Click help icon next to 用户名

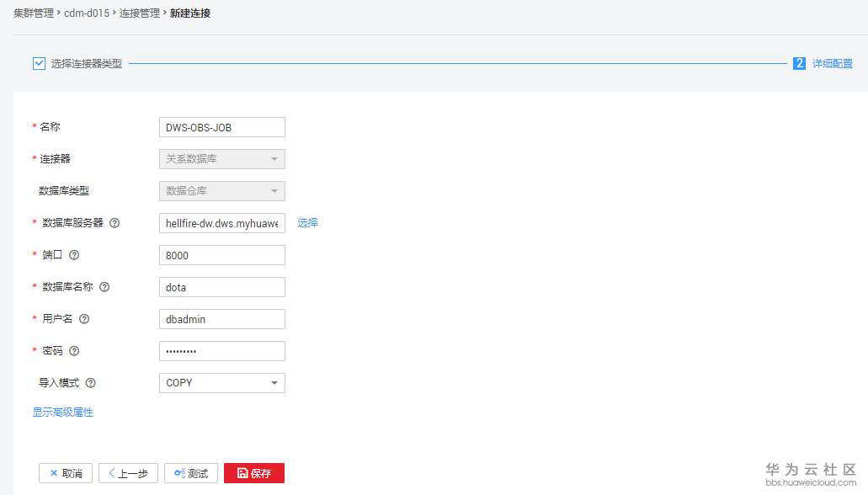[x=84, y=319]
